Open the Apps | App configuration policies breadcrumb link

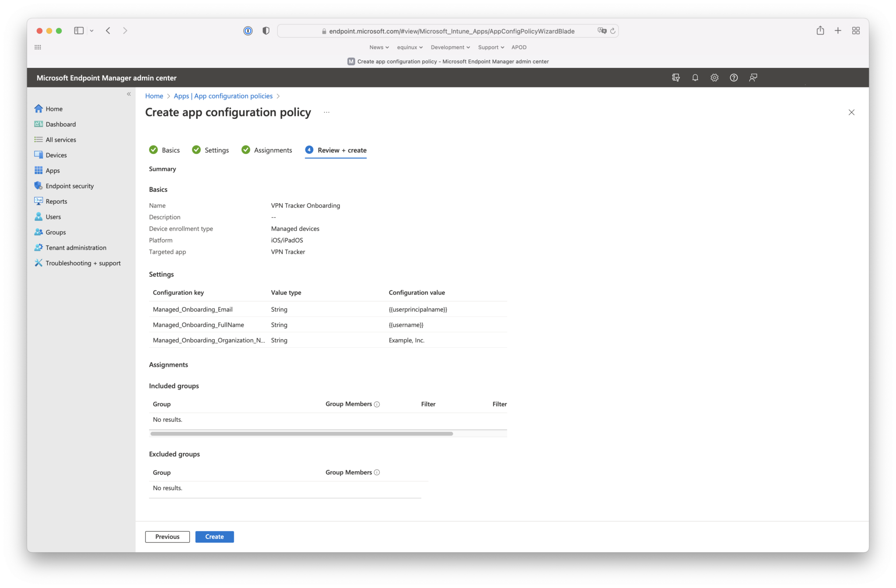click(x=223, y=96)
